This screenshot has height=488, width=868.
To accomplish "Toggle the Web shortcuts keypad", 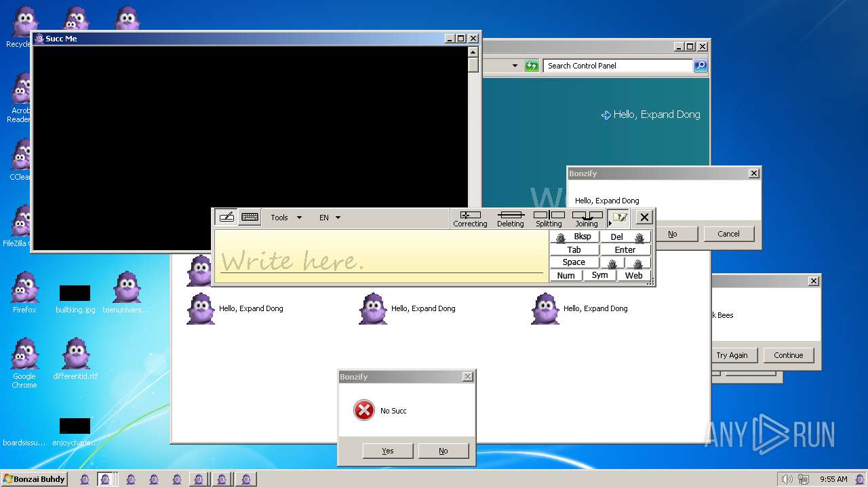I will coord(634,275).
